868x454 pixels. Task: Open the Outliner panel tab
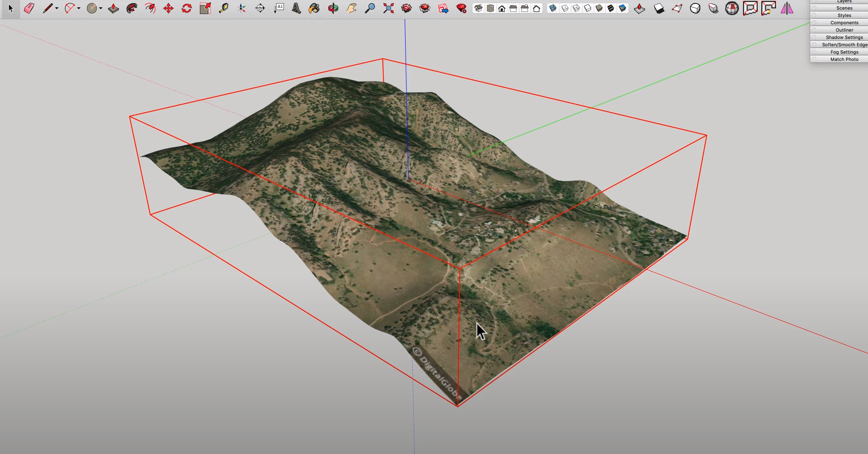844,30
